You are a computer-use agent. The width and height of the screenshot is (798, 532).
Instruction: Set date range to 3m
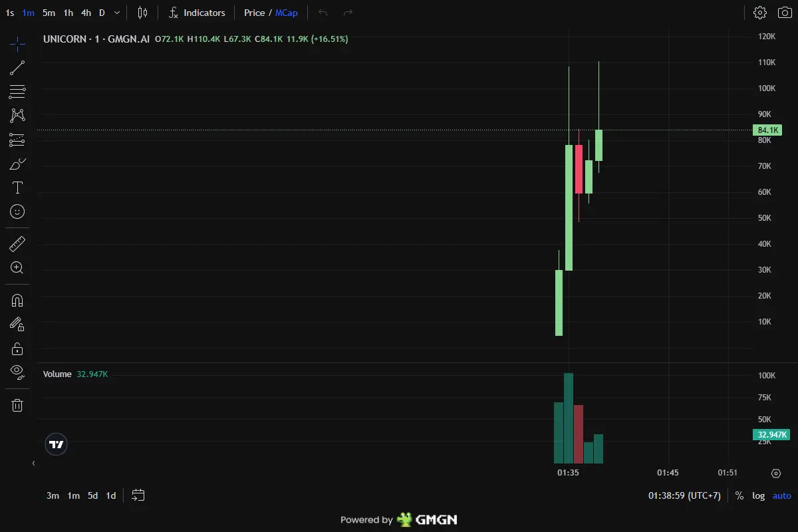[53, 495]
